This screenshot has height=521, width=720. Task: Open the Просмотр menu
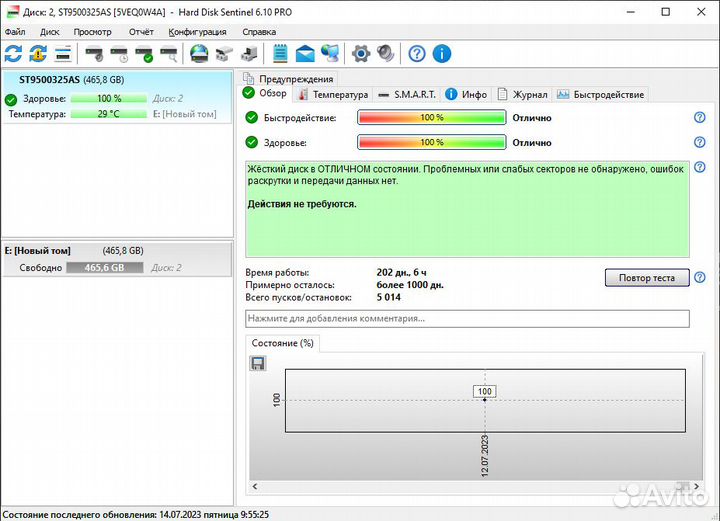point(93,32)
